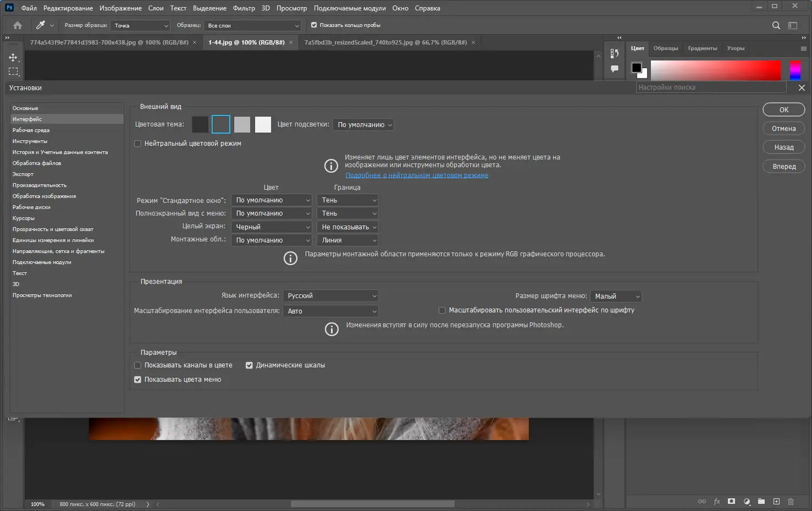Select the Move tool
Image resolution: width=812 pixels, height=511 pixels.
pos(13,58)
